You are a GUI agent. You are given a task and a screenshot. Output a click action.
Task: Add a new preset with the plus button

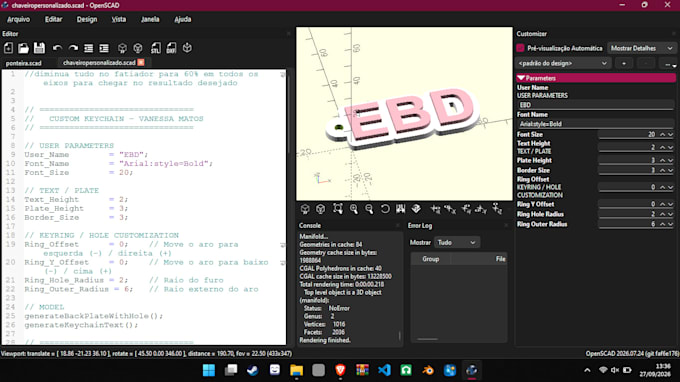624,64
